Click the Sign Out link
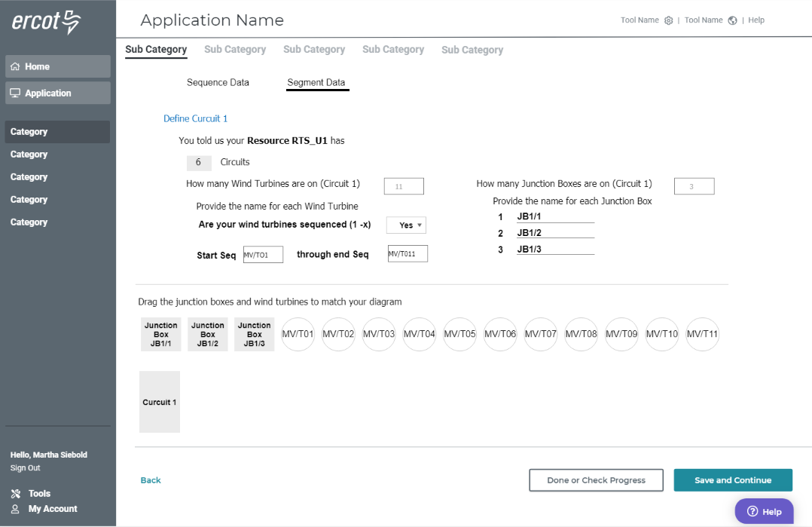The height and width of the screenshot is (527, 812). 25,468
